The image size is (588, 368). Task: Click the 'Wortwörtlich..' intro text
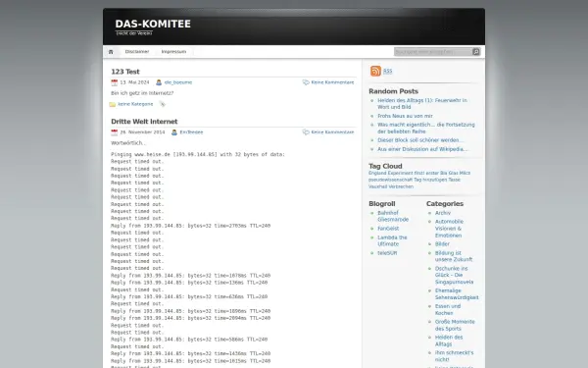(x=128, y=143)
